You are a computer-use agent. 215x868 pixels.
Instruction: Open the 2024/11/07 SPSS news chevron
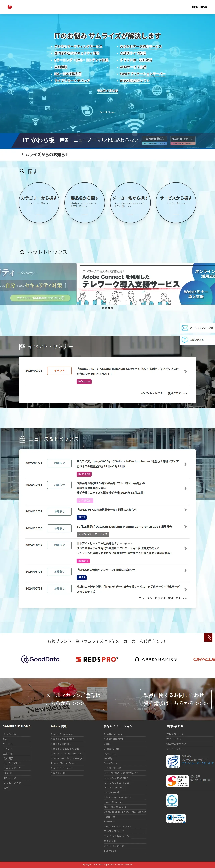tap(185, 510)
